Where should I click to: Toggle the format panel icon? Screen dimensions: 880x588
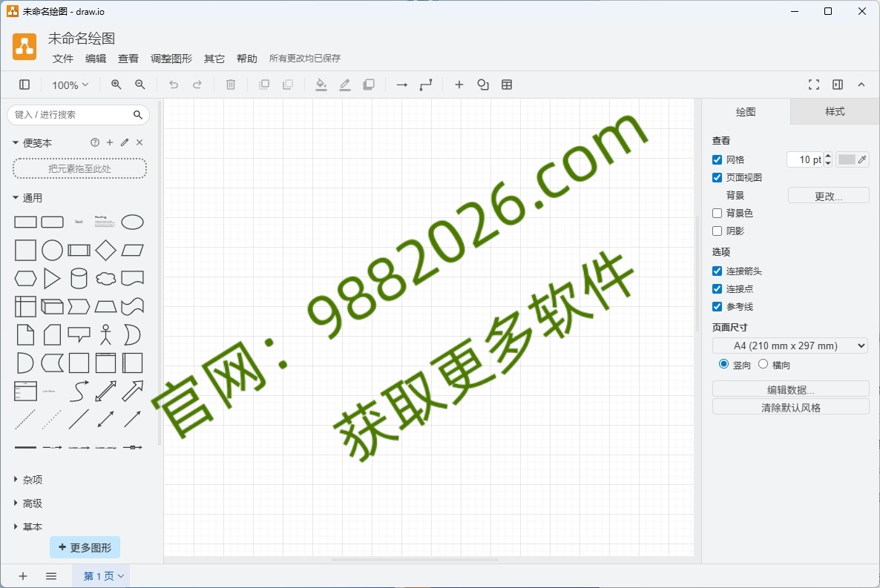coord(838,85)
